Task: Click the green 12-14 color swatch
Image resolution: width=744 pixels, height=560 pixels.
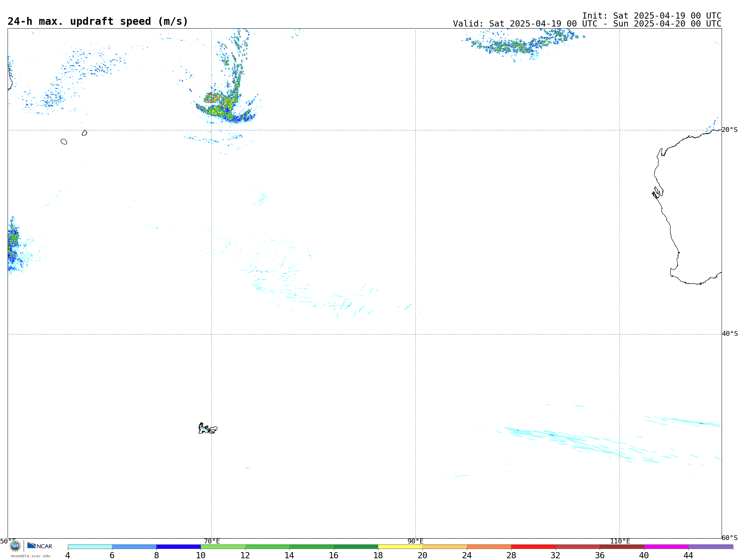Action: (x=267, y=547)
